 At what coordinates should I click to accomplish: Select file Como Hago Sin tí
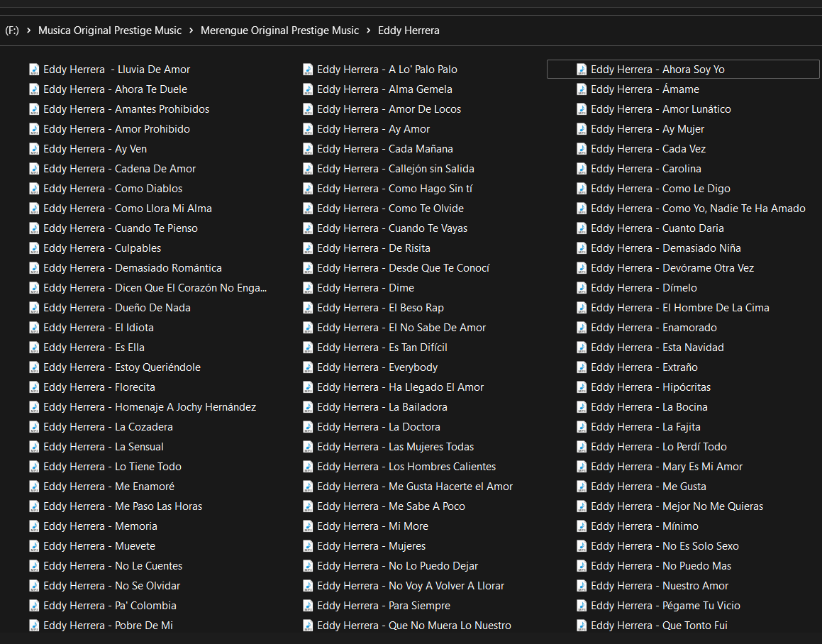click(388, 188)
